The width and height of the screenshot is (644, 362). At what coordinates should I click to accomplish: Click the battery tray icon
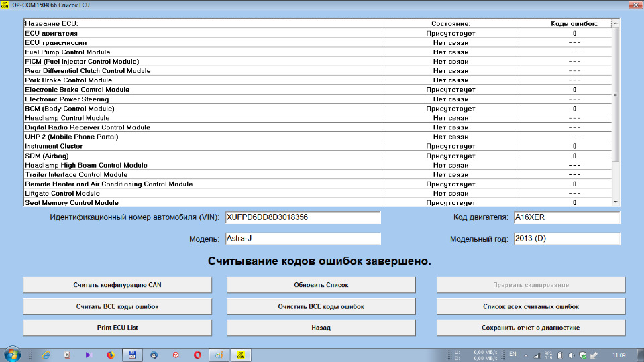click(x=559, y=355)
